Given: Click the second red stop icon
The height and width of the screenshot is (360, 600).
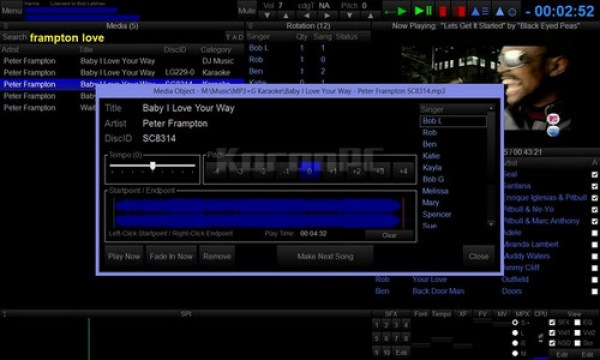Looking at the screenshot, I should click(460, 11).
